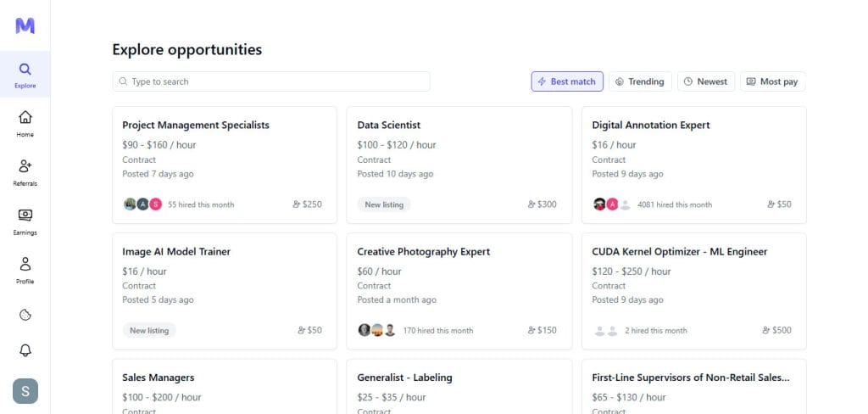The image size is (868, 414).
Task: Focus the Type to search field
Action: pyautogui.click(x=271, y=81)
